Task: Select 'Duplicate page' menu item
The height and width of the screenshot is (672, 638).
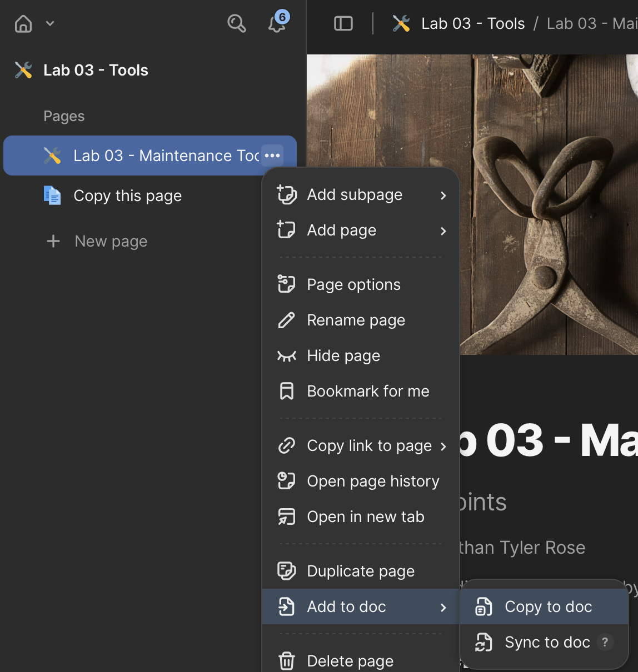Action: click(361, 571)
